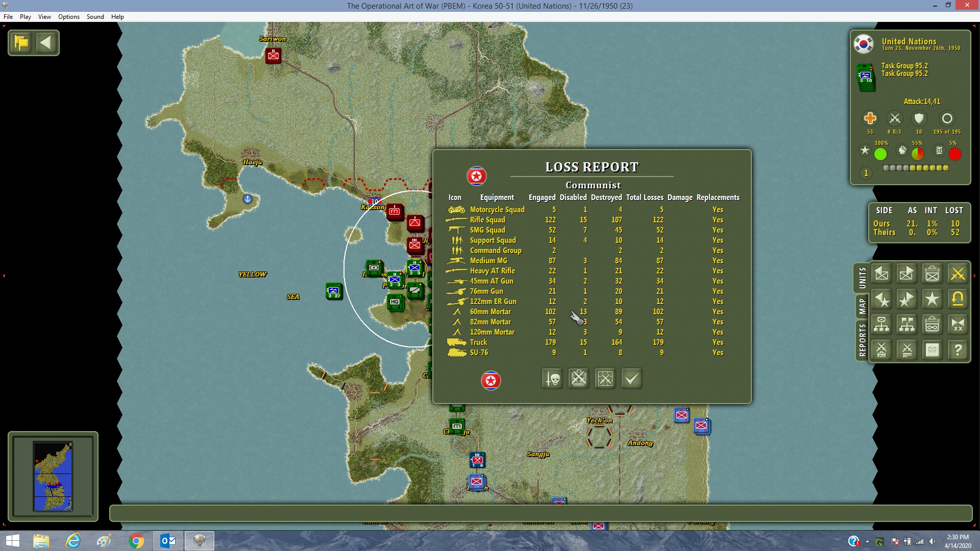Image resolution: width=980 pixels, height=551 pixels.
Task: Click the 55% readiness pie indicator
Action: 918,154
